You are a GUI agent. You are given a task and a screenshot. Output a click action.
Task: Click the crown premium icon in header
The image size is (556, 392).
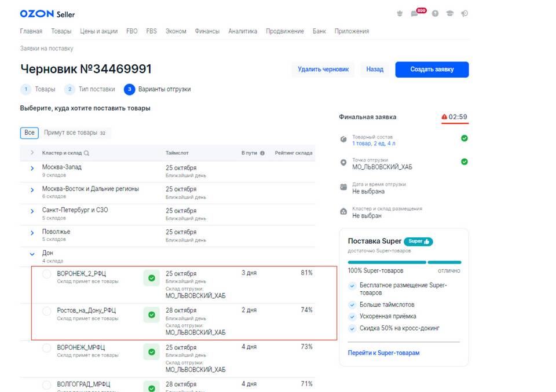pos(400,14)
